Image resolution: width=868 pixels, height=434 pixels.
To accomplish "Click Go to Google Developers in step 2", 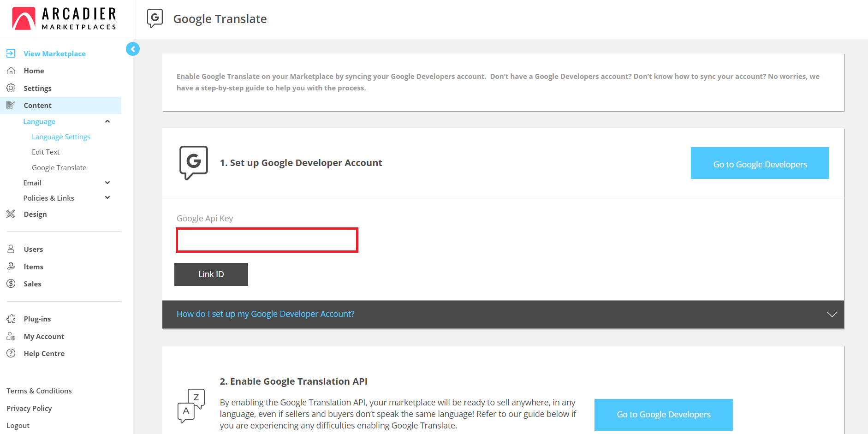I will 663,415.
